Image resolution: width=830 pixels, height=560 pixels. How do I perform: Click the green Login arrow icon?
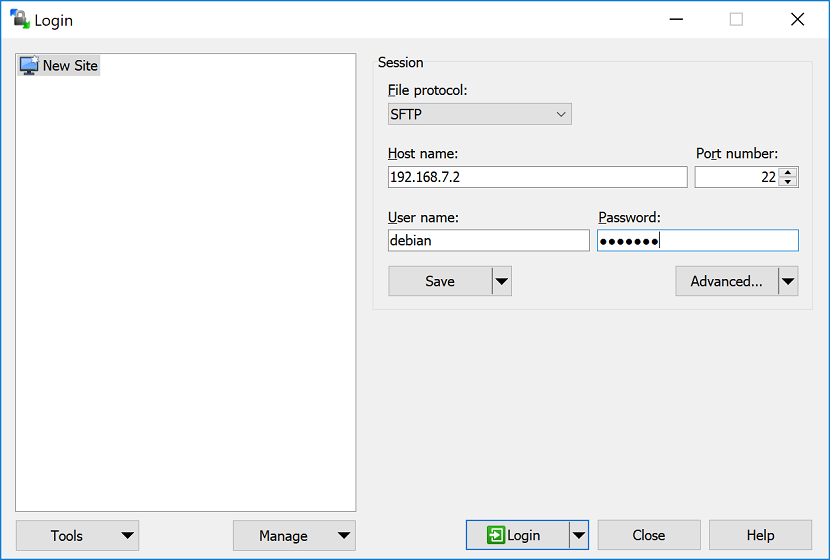496,535
